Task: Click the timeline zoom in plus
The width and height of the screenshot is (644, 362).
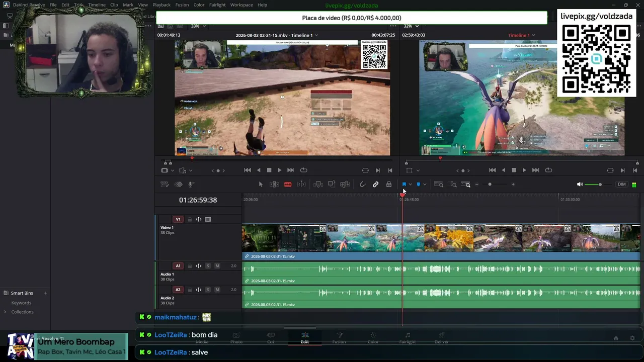Action: (x=513, y=185)
